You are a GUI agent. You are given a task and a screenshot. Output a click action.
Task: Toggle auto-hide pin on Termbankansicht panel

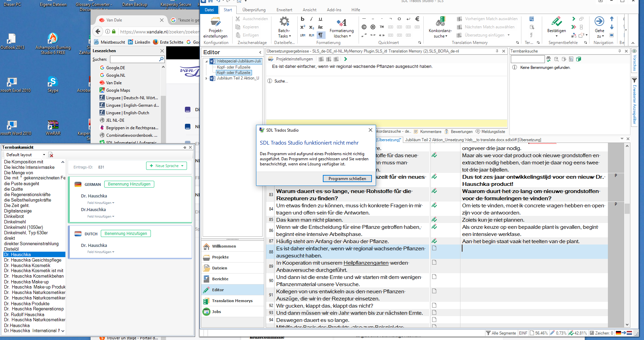pos(185,147)
